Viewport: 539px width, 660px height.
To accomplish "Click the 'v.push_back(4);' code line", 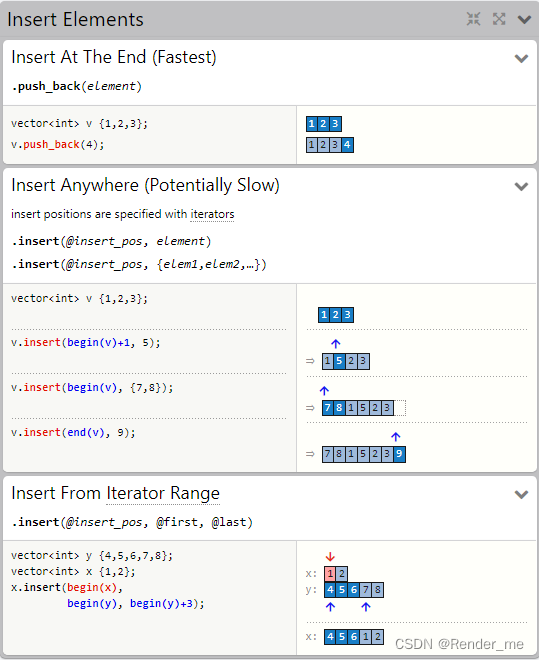I will [x=58, y=144].
